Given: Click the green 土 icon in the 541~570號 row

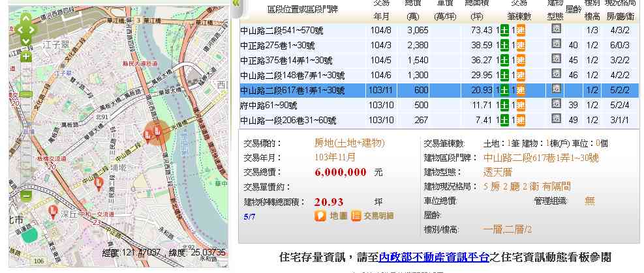Looking at the screenshot, I should point(504,31).
